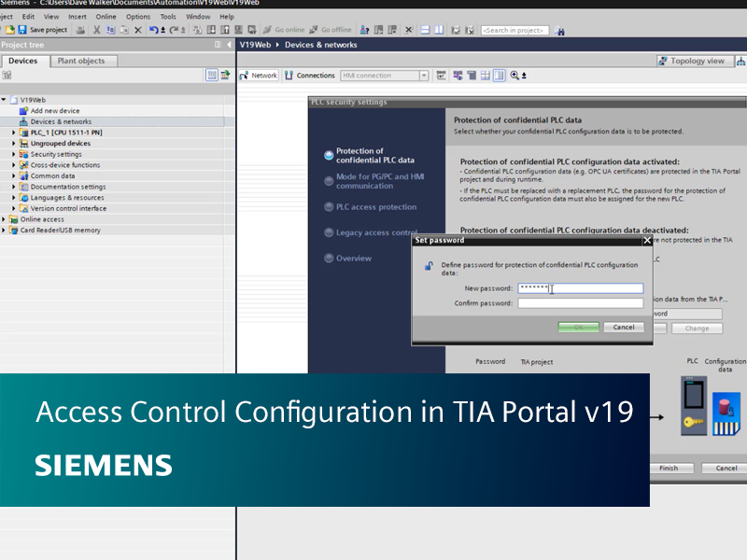
Task: Click the Finish button
Action: tap(671, 468)
